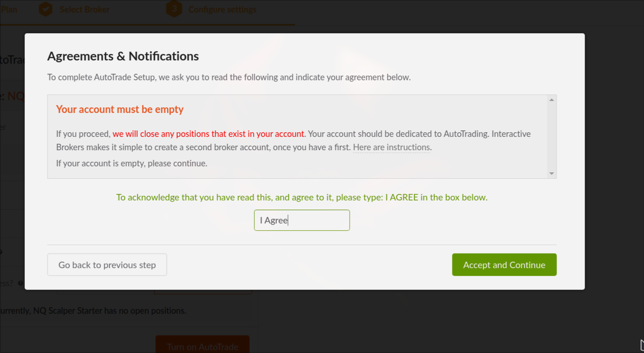Image resolution: width=644 pixels, height=353 pixels.
Task: Click the "Your account must be empty" heading
Action: point(120,109)
